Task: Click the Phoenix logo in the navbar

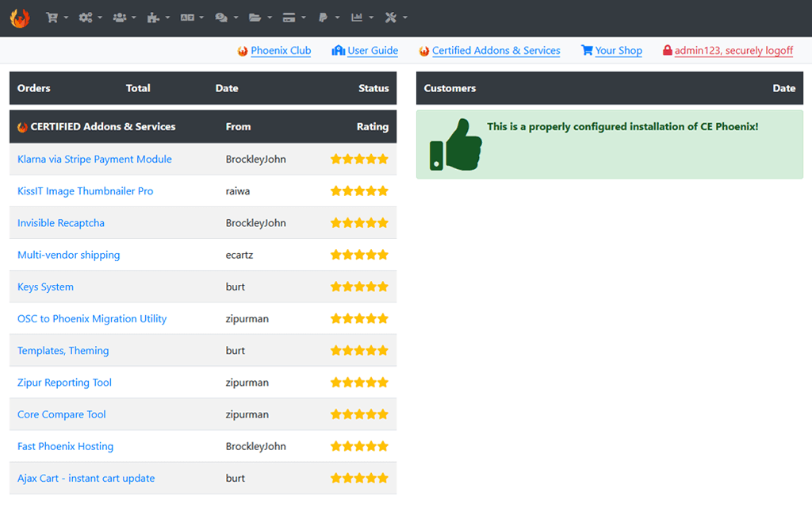Action: (x=19, y=17)
